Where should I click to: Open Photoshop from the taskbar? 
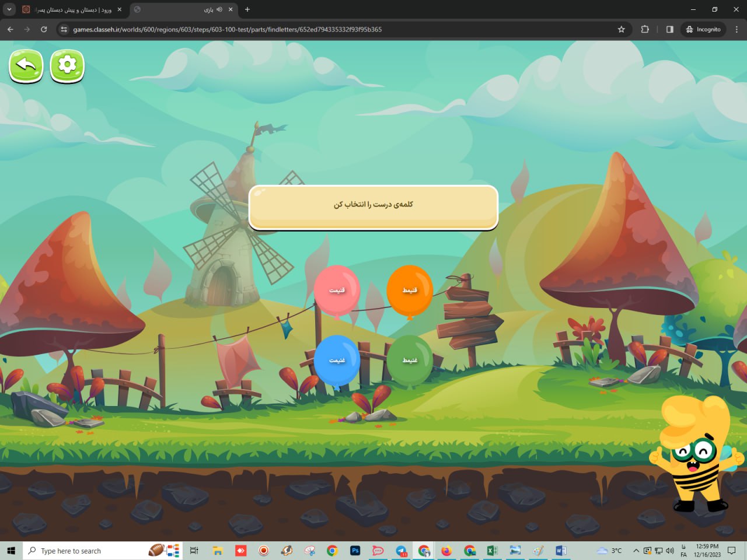[355, 551]
